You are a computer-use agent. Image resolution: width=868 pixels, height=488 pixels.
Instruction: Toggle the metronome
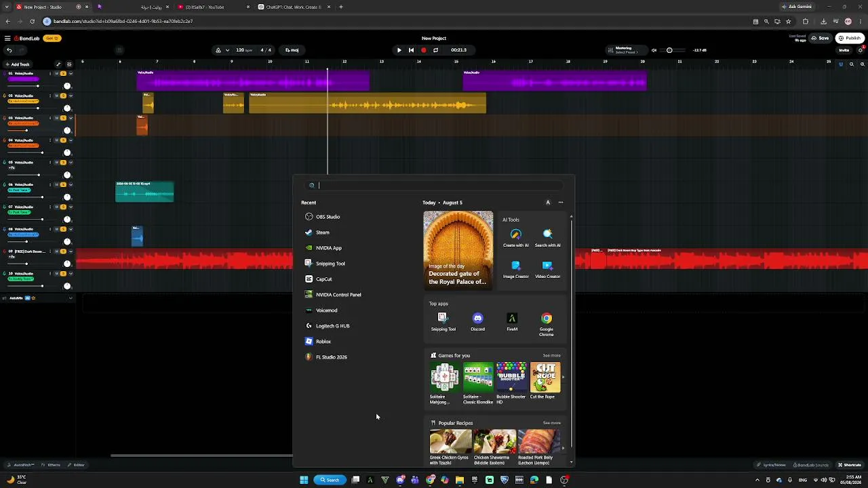[x=218, y=50]
